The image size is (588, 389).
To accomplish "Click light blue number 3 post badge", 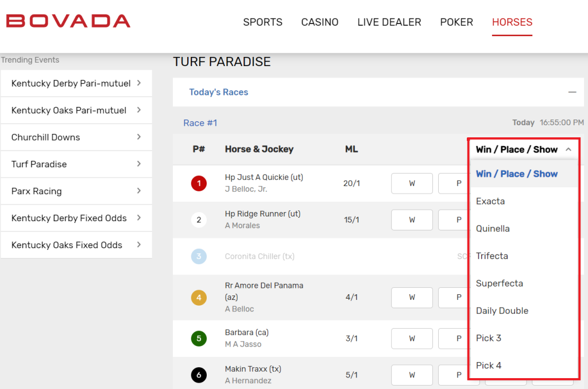I will pyautogui.click(x=199, y=257).
